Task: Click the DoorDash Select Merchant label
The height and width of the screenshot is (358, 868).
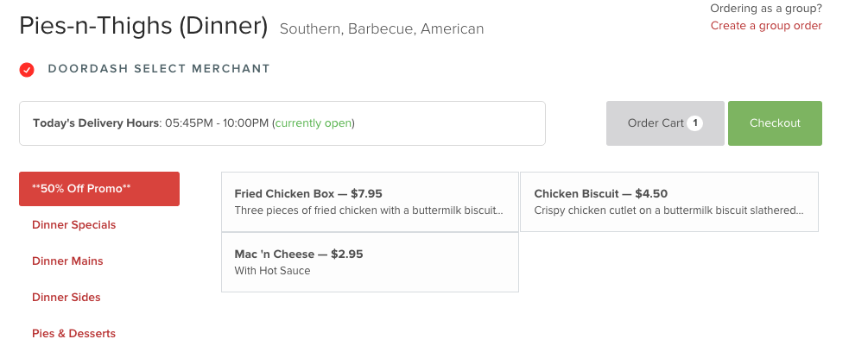Action: pyautogui.click(x=159, y=69)
